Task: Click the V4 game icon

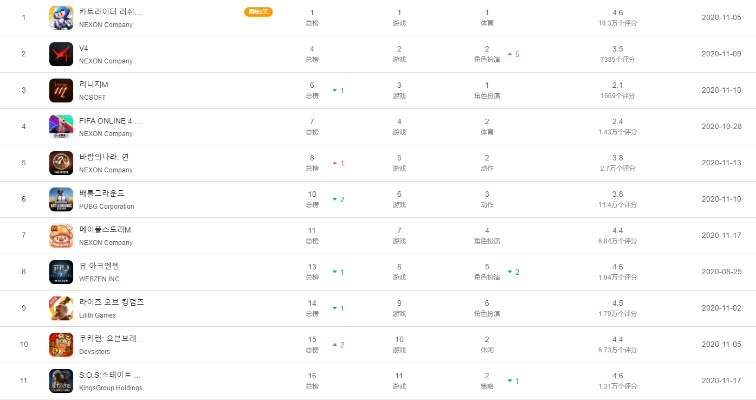Action: point(60,54)
